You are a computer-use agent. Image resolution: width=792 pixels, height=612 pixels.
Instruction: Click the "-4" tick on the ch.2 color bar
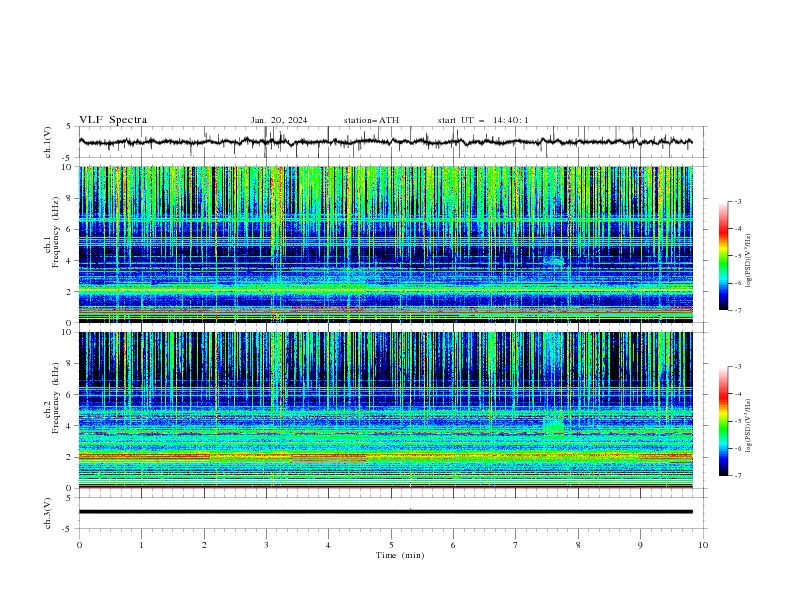pos(737,394)
